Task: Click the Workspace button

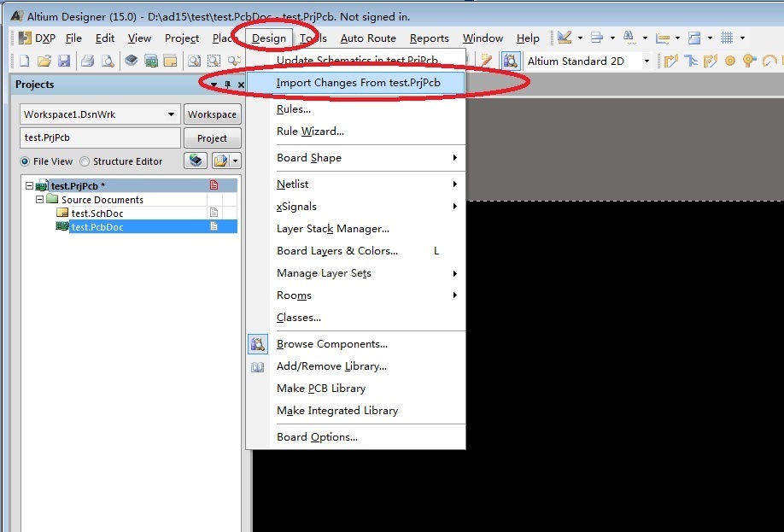Action: 212,114
